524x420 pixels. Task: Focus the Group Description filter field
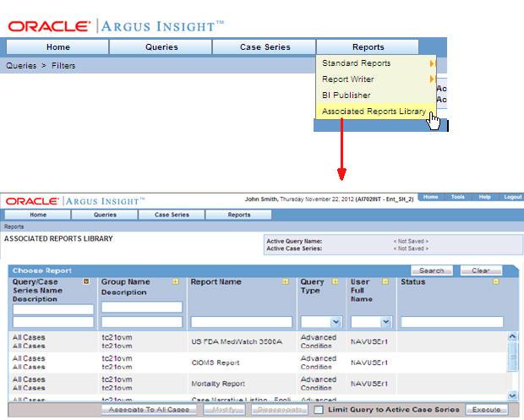(x=142, y=322)
